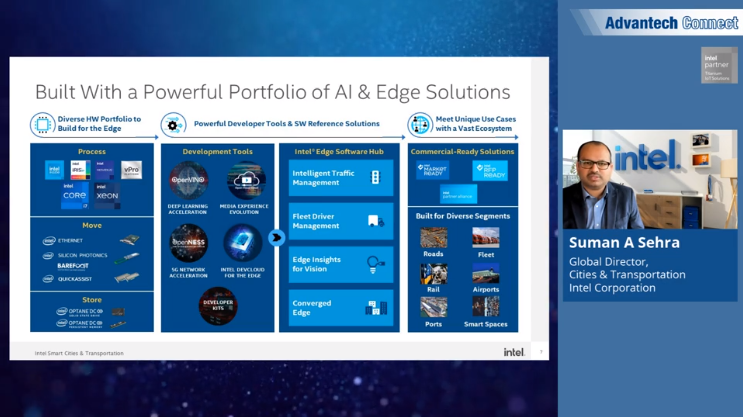Click the 'Intel Edge Software Hub' heading

click(x=339, y=152)
